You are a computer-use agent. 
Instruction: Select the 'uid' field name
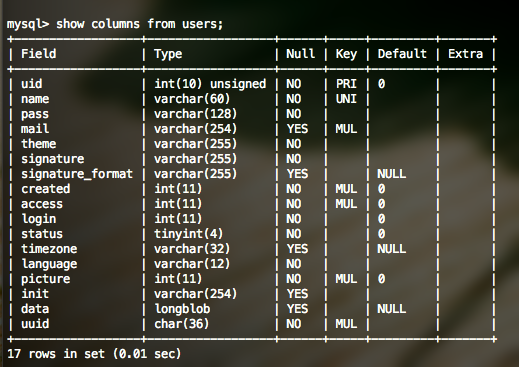[32, 84]
